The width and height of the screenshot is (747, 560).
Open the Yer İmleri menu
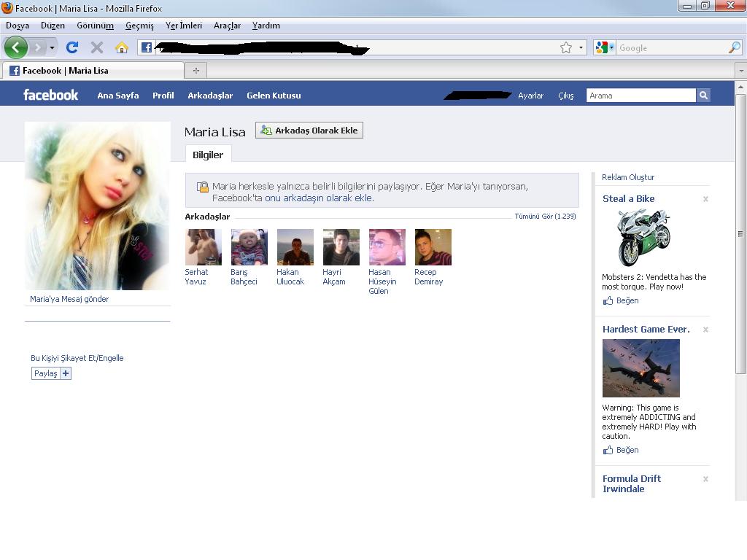(x=183, y=26)
